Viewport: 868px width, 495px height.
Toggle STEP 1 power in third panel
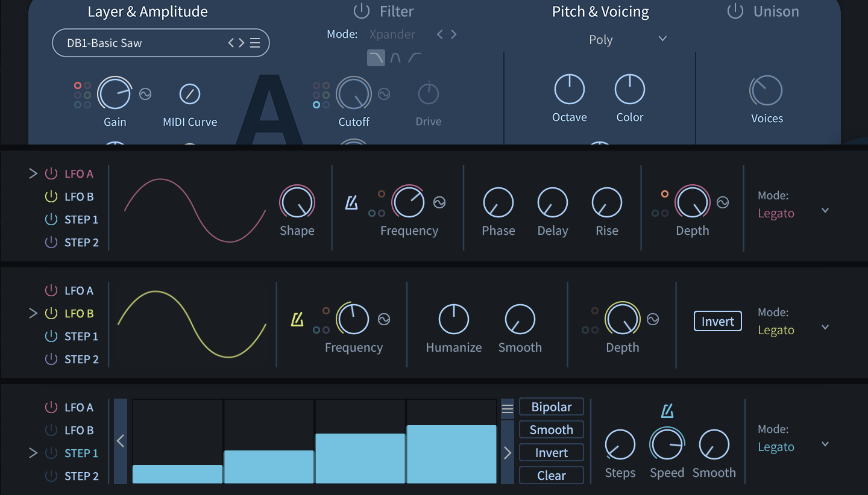51,453
